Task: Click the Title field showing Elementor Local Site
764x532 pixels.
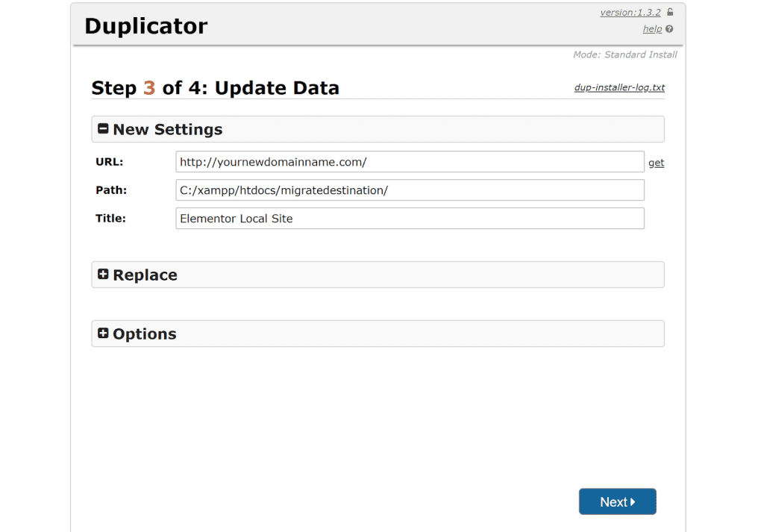Action: [410, 218]
